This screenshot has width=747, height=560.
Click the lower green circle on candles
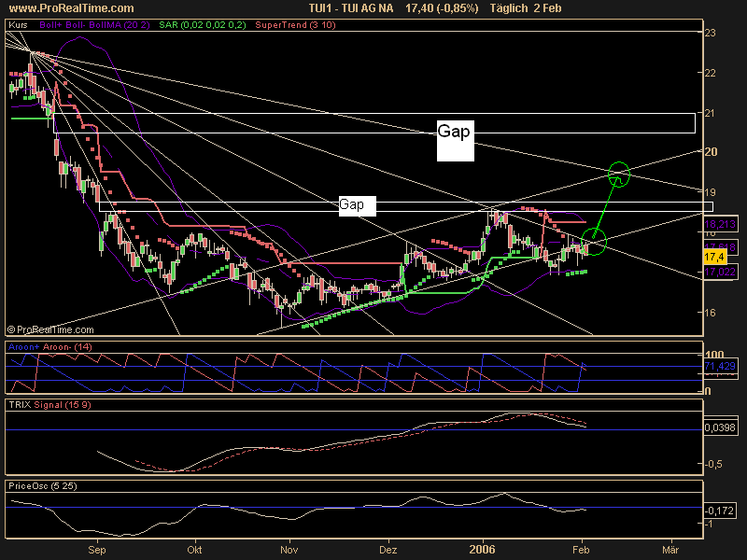[x=594, y=242]
